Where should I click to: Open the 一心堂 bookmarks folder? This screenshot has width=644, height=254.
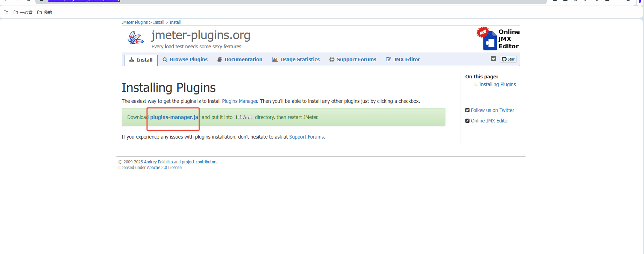coord(23,12)
